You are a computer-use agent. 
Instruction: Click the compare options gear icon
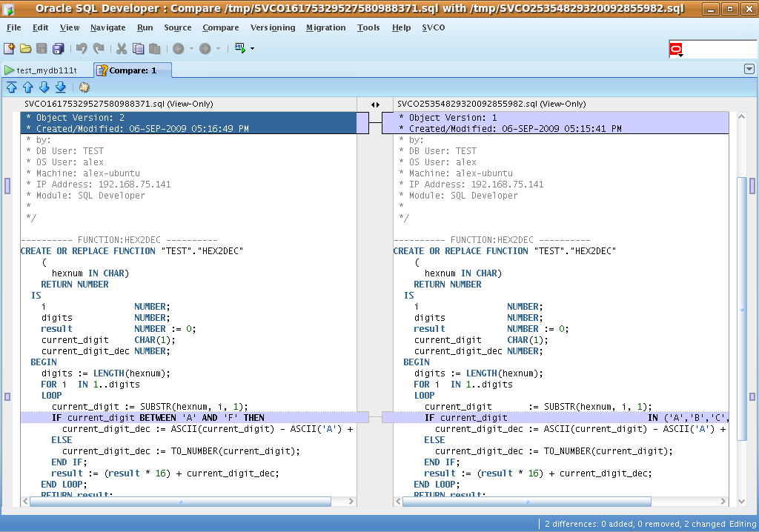point(84,87)
